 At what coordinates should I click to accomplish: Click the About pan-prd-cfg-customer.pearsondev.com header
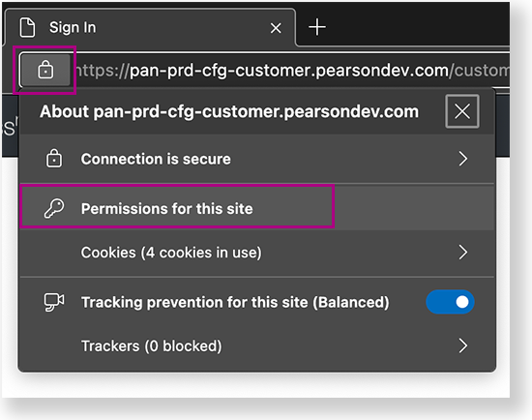point(229,111)
